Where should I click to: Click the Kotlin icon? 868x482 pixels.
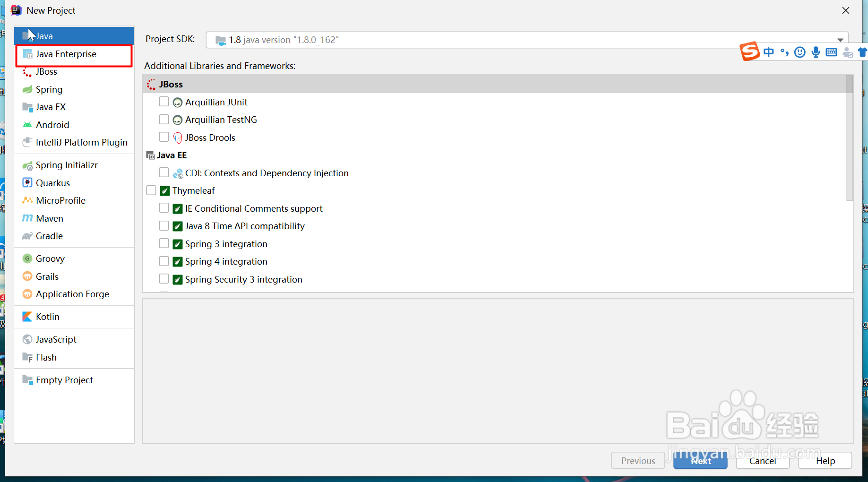(x=27, y=317)
